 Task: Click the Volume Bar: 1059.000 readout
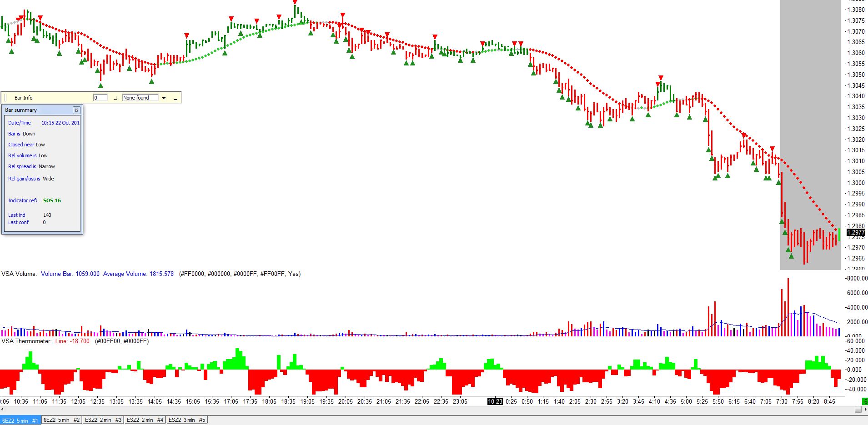point(70,274)
